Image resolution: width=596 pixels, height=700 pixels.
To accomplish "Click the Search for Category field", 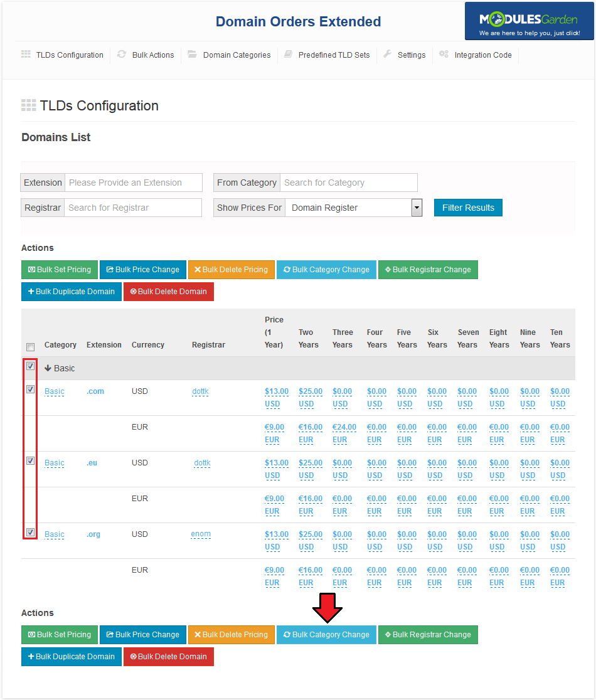I will coord(349,183).
